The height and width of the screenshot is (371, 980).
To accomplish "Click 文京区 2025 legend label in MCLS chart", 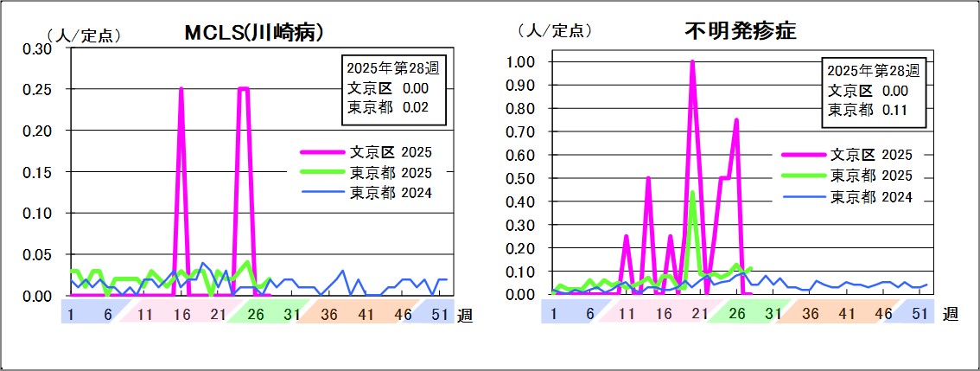I will 391,151.
